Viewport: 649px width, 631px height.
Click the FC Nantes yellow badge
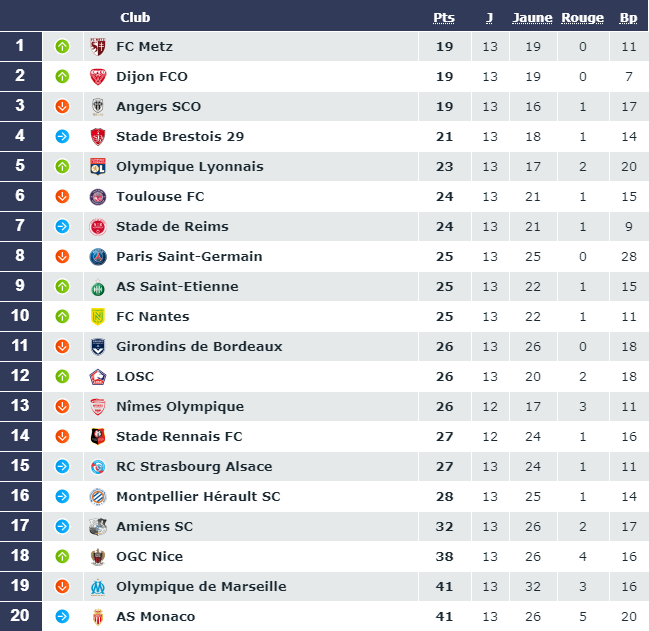pos(98,317)
